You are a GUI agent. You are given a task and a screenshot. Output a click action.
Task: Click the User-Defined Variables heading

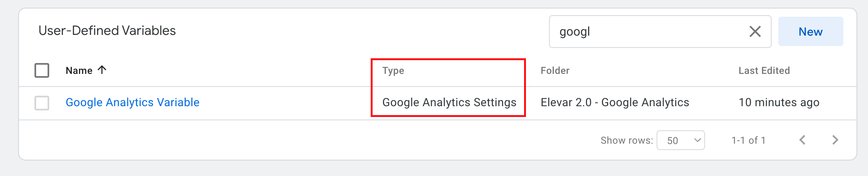[x=107, y=31]
